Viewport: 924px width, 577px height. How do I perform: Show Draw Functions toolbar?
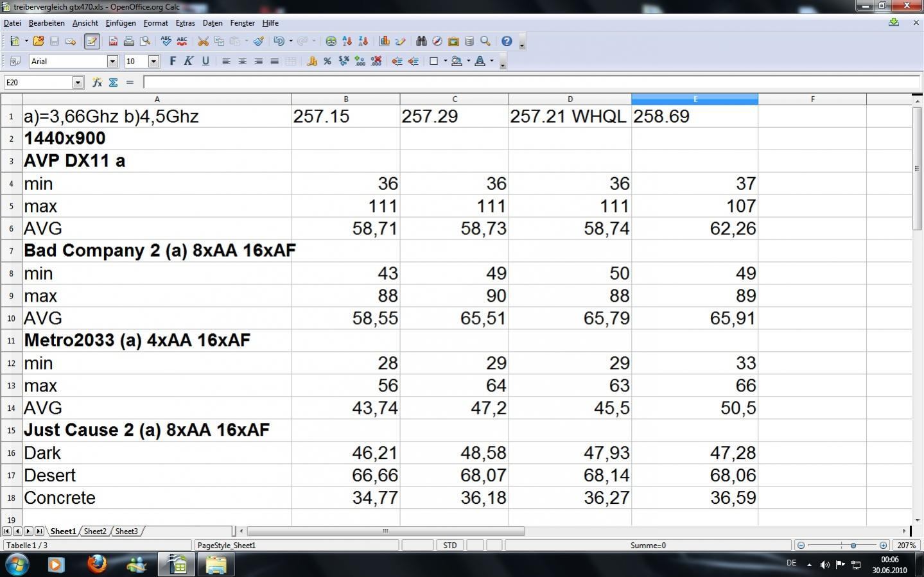click(x=400, y=41)
